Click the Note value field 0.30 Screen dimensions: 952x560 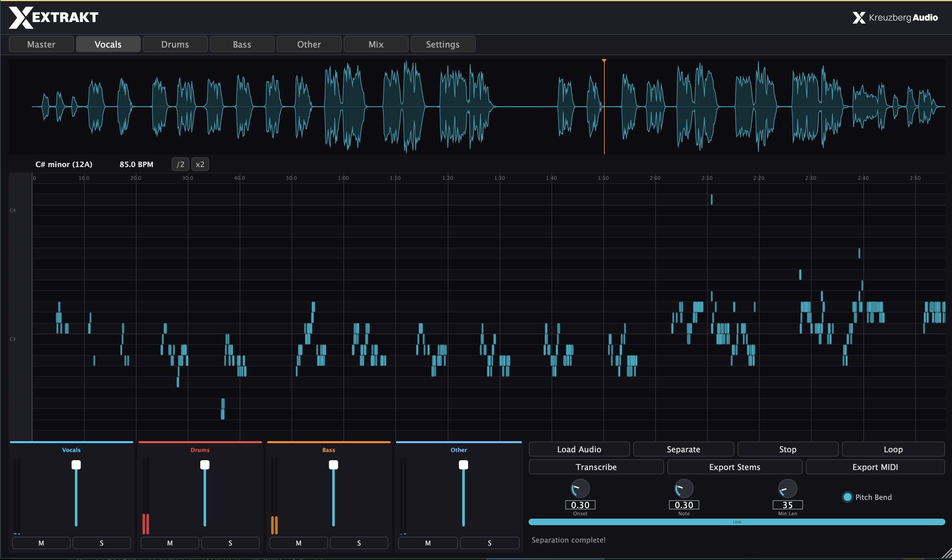[684, 505]
